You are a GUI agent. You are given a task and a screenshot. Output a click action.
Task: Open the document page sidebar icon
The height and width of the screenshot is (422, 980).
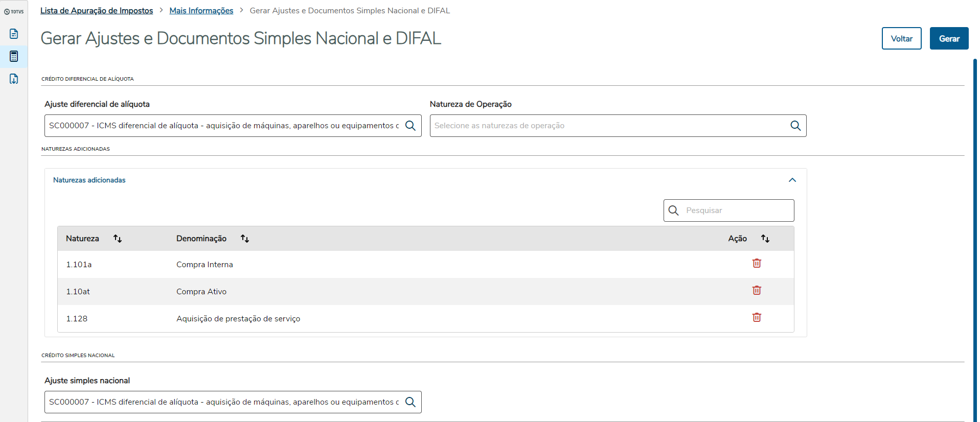[x=14, y=34]
